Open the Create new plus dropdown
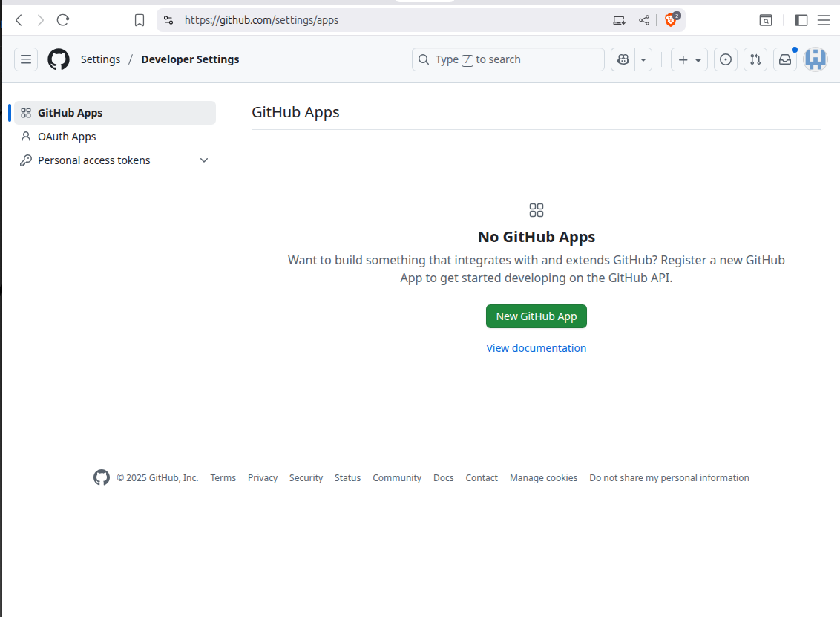 (689, 59)
